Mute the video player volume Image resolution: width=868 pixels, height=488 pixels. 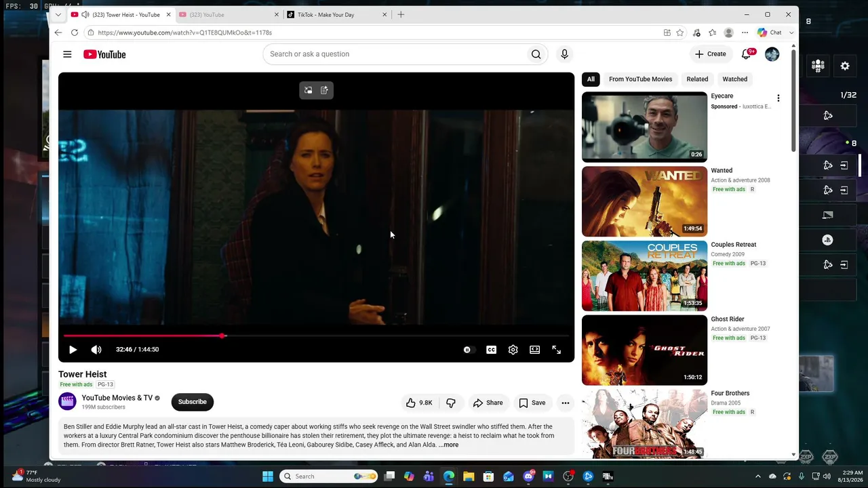[96, 350]
